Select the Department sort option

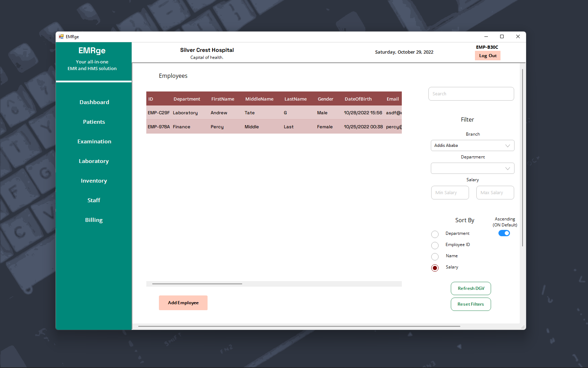(435, 234)
